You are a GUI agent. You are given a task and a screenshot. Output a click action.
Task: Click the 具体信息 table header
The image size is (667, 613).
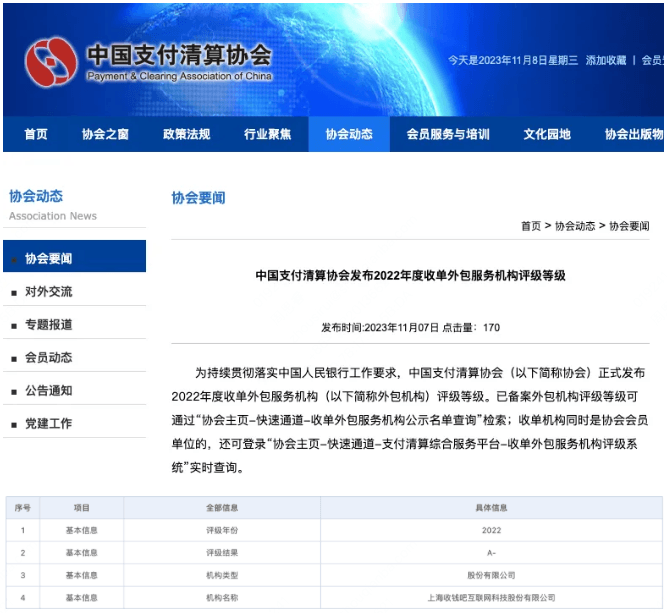point(491,508)
